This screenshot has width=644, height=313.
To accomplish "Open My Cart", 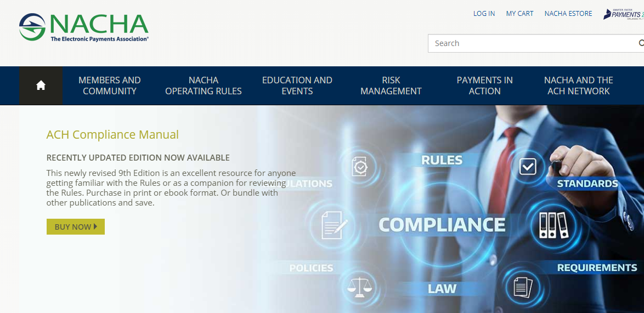I will coord(519,14).
